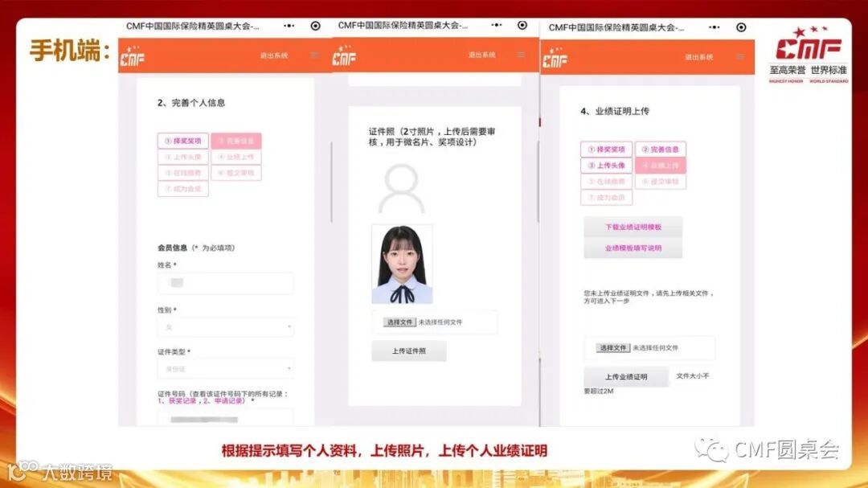868x488 pixels.
Task: Select step ⑤ 在线缴费 in personal info screen
Action: point(183,173)
